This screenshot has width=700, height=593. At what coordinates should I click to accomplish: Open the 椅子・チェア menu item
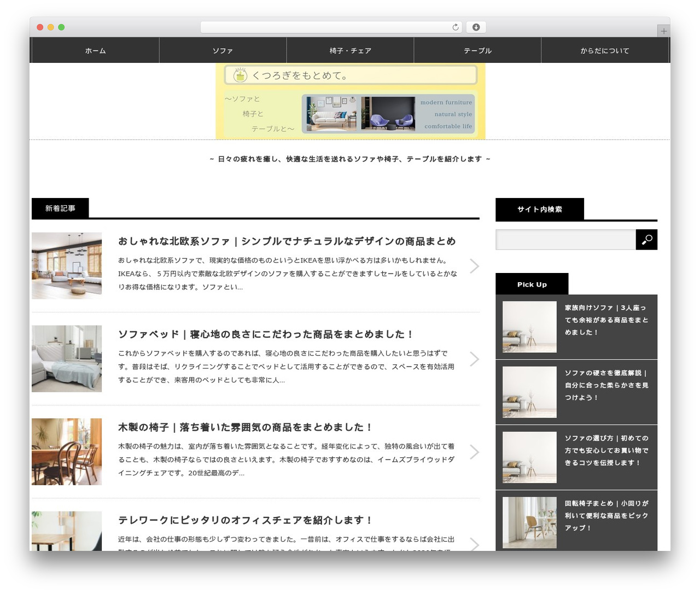pos(350,50)
